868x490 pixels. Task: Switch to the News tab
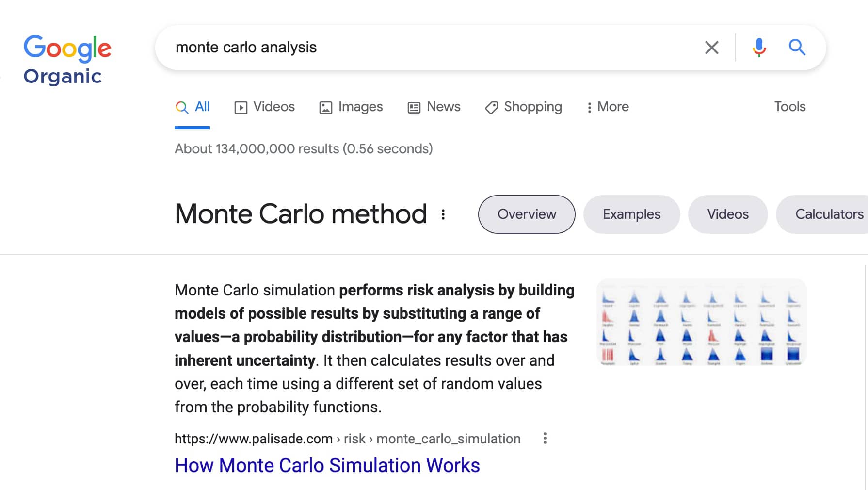(434, 107)
